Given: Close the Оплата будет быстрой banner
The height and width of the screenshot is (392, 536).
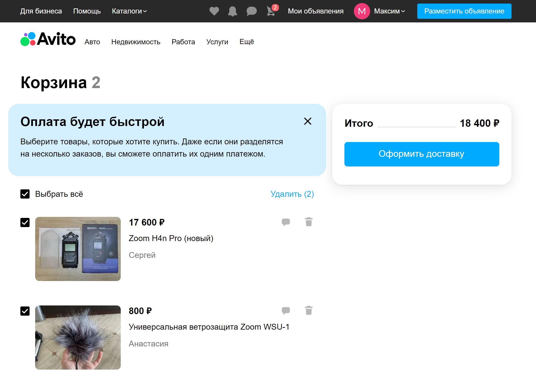Looking at the screenshot, I should point(308,121).
